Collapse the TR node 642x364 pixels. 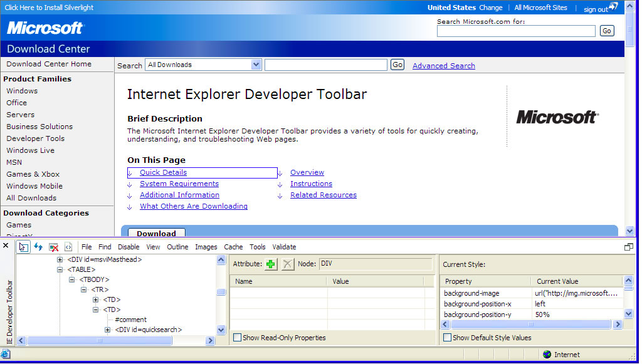(x=83, y=289)
